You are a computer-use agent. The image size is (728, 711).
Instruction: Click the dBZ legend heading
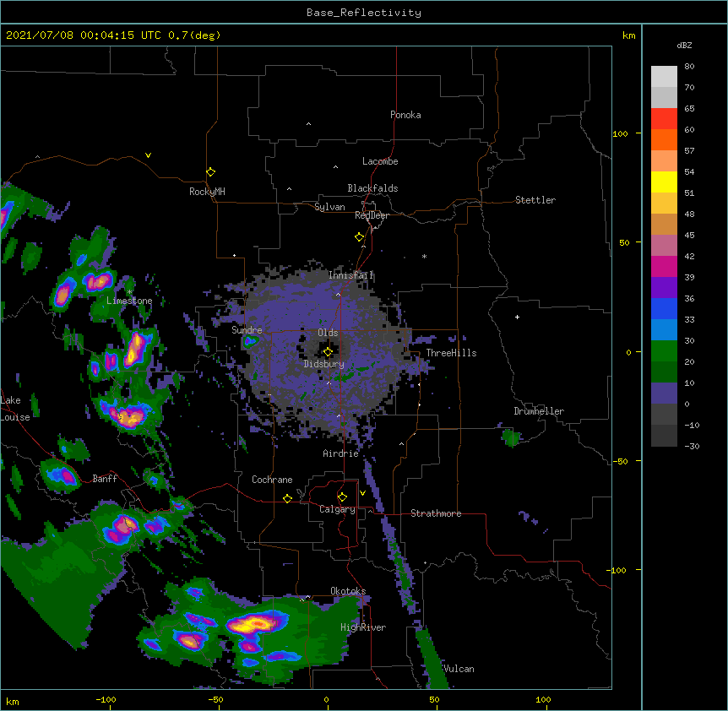pos(684,45)
